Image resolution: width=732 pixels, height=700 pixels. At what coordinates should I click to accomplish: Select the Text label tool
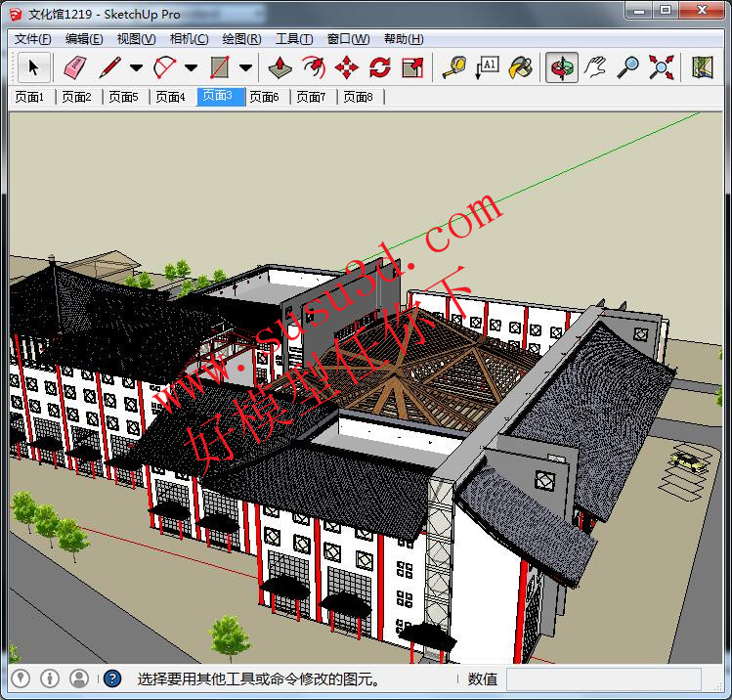pos(488,67)
